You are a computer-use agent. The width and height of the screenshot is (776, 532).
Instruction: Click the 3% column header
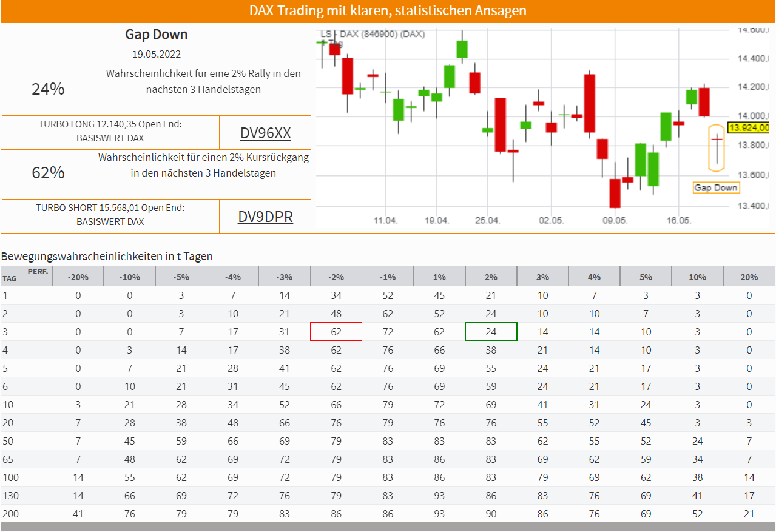click(542, 277)
